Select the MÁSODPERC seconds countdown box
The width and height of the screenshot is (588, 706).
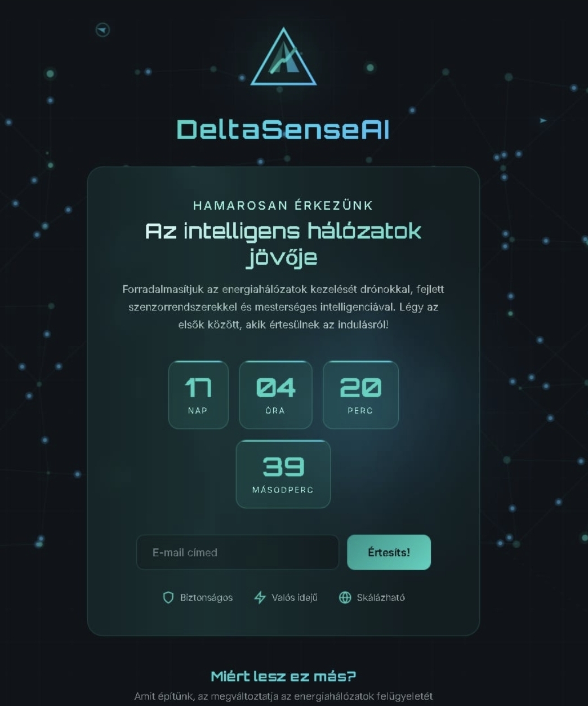click(283, 474)
